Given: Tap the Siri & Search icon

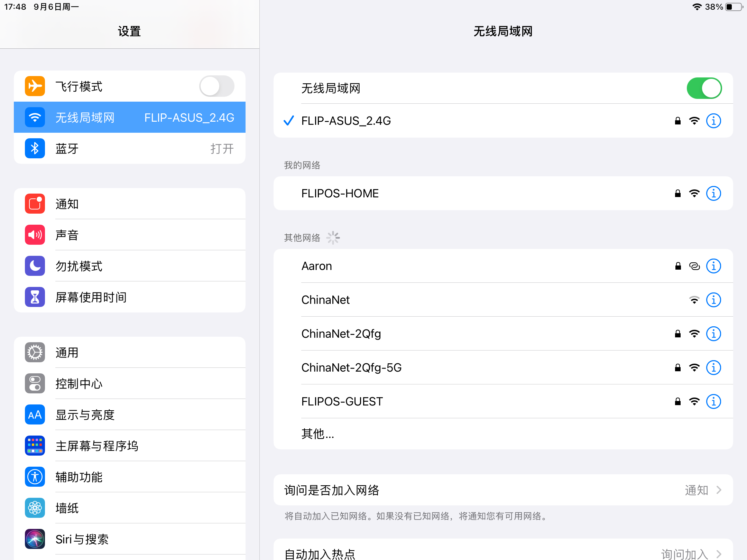Looking at the screenshot, I should [35, 539].
